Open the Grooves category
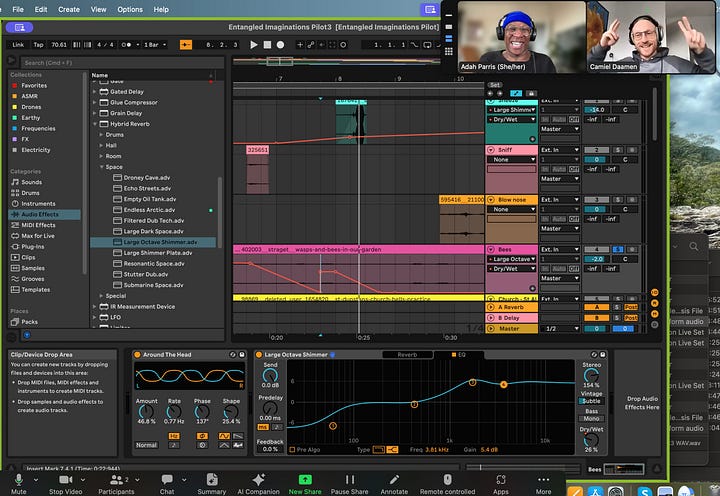Viewport: 720px width, 496px height. (x=33, y=279)
